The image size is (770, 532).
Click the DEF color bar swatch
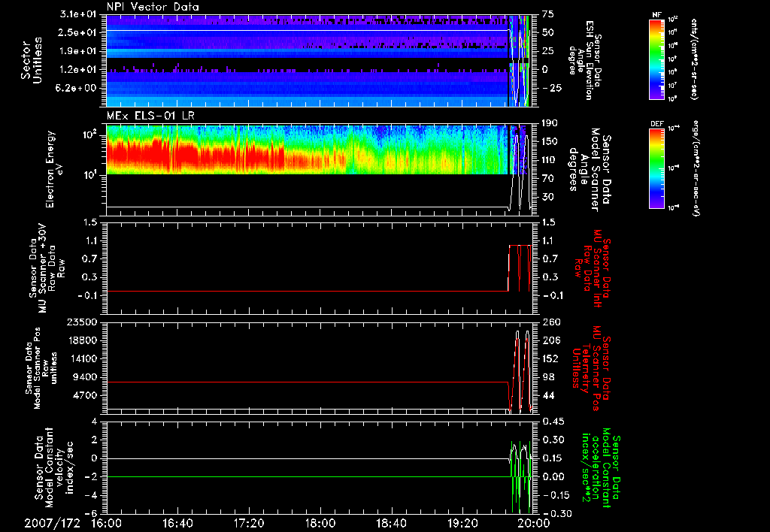tap(656, 168)
